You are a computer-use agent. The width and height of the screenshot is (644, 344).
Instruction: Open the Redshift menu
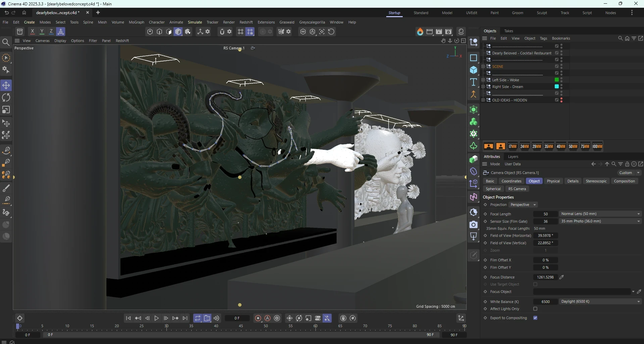click(246, 22)
